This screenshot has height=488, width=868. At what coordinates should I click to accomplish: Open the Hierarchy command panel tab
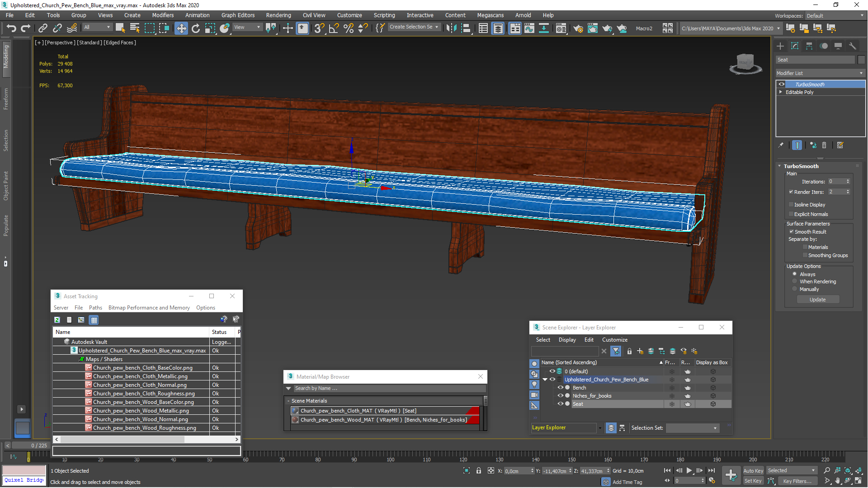(809, 46)
